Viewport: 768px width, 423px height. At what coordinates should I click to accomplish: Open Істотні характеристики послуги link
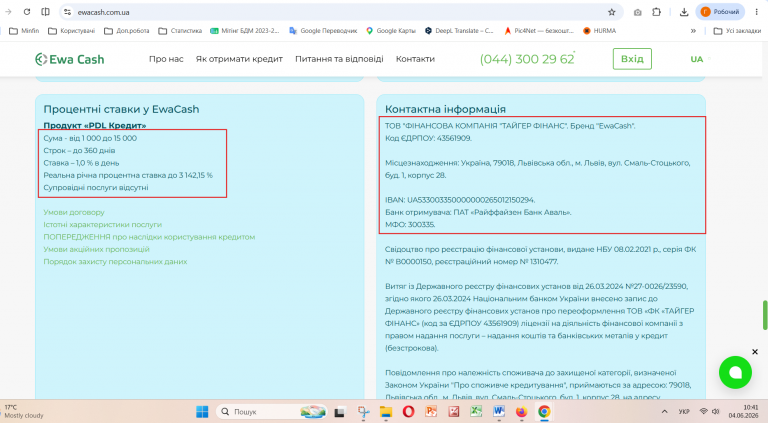pos(102,225)
